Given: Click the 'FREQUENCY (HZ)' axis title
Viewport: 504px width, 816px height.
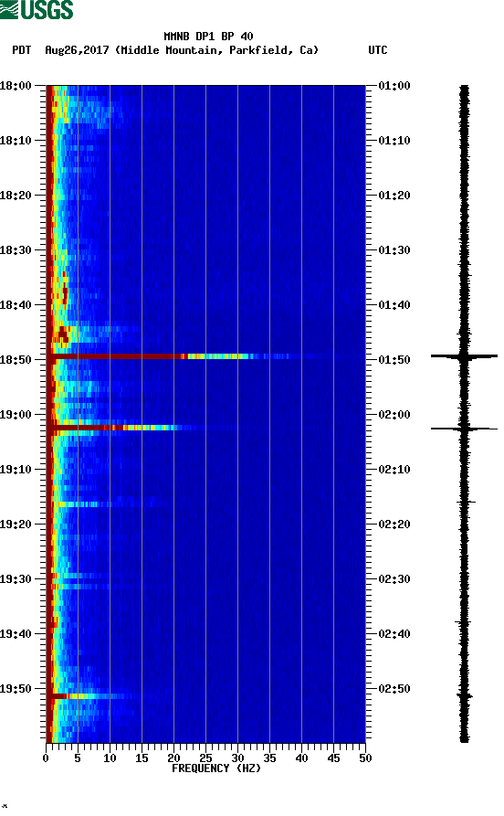Looking at the screenshot, I should (x=216, y=768).
